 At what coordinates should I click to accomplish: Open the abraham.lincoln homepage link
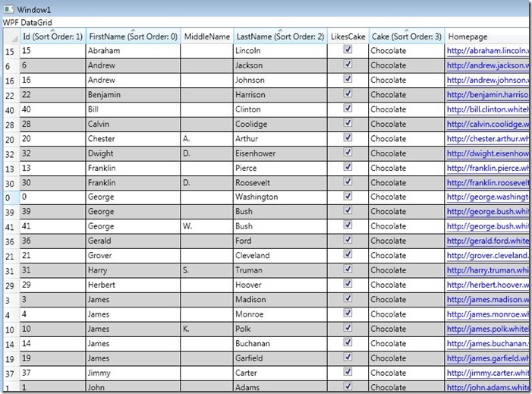tap(488, 51)
